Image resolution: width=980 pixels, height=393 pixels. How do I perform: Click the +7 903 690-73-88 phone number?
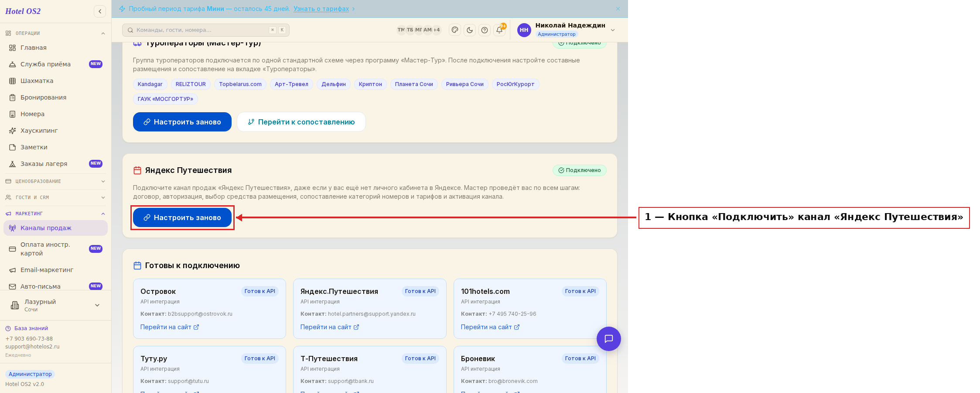click(29, 339)
